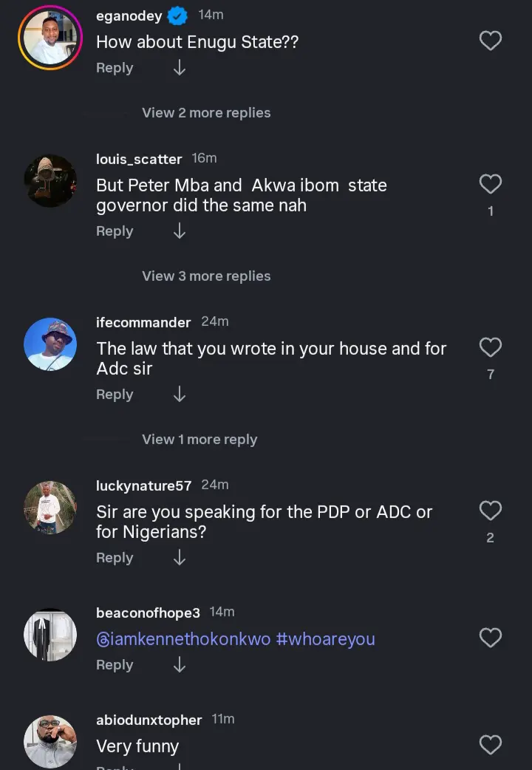Show View 1 more reply
This screenshot has width=532, height=770.
click(x=199, y=440)
